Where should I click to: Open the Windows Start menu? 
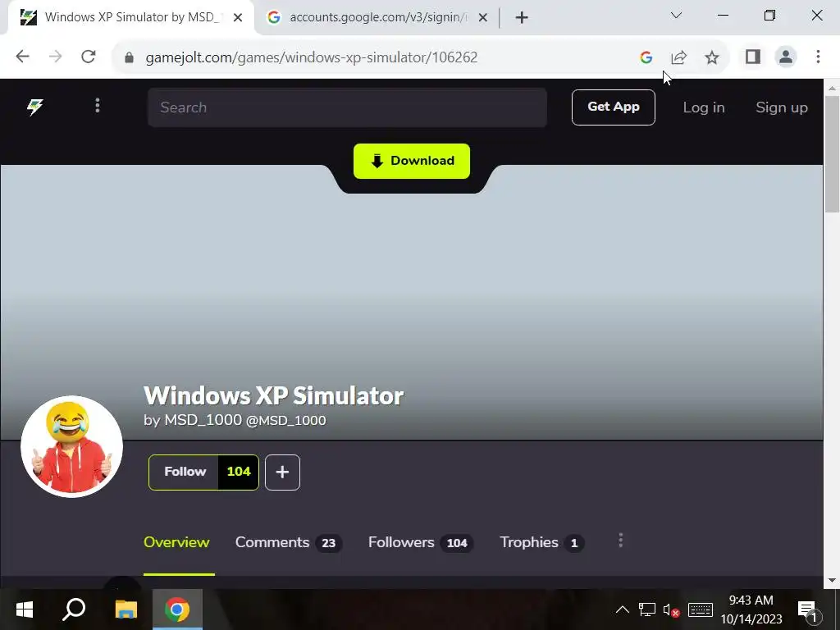click(x=24, y=609)
